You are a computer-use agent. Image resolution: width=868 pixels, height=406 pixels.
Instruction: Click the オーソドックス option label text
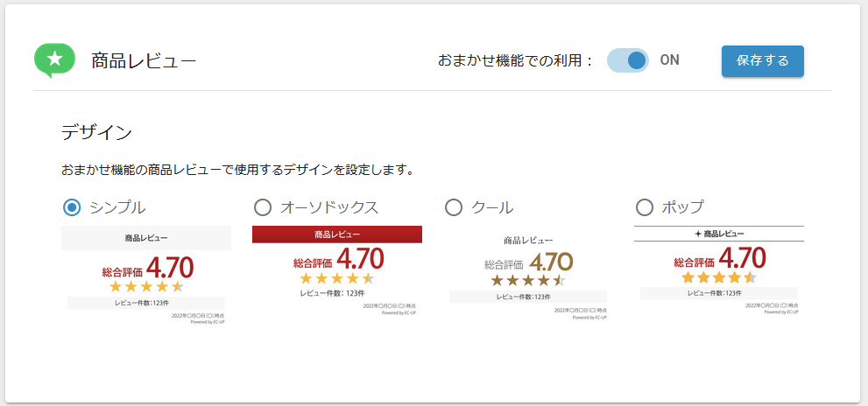(x=329, y=207)
